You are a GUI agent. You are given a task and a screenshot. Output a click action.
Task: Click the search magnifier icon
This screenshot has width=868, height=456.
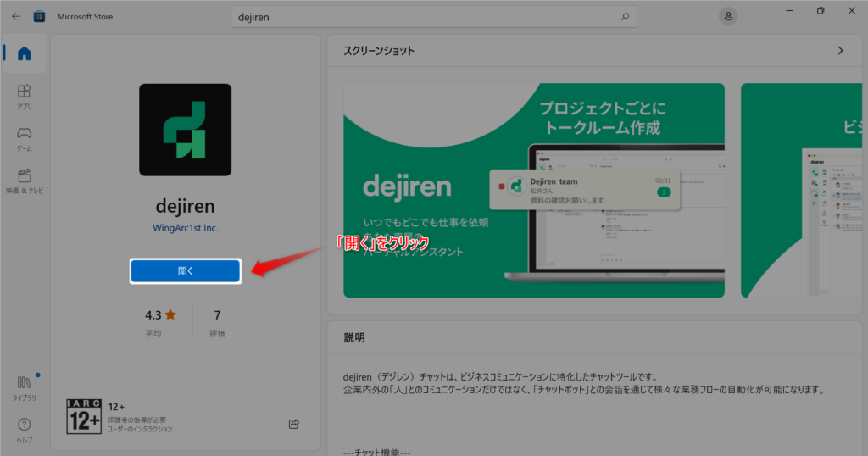[x=625, y=17]
